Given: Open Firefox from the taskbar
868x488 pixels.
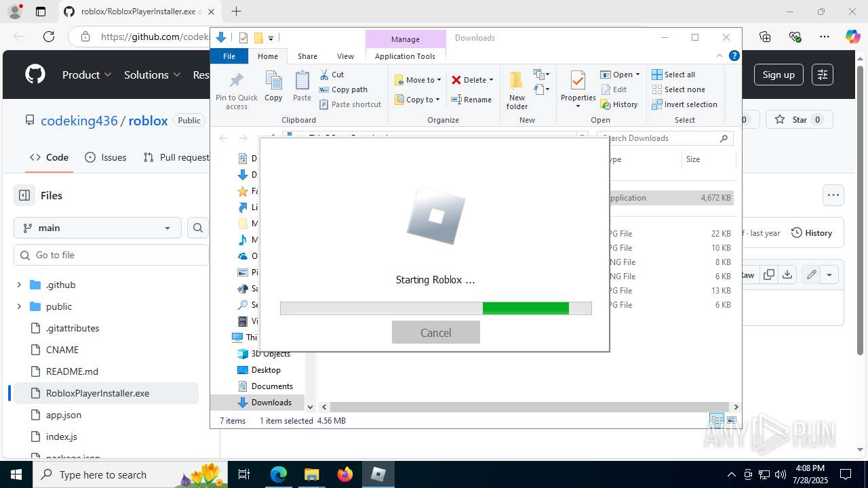Looking at the screenshot, I should (x=345, y=474).
